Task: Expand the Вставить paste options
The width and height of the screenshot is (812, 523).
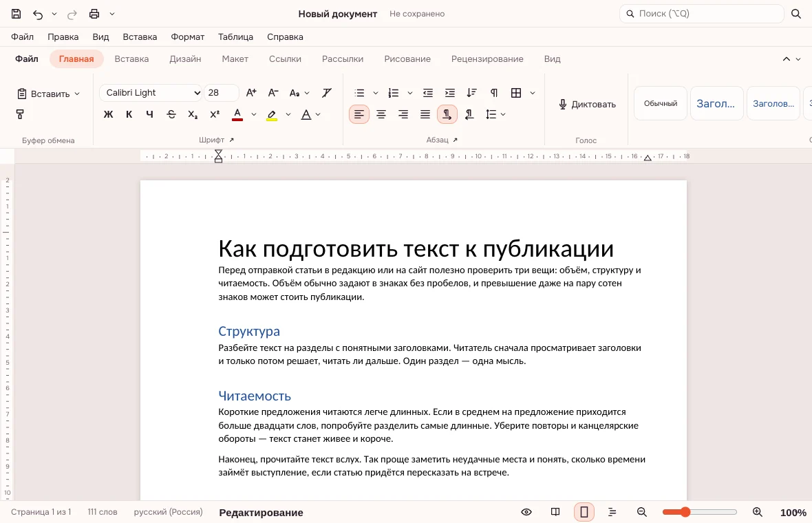Action: (x=77, y=94)
